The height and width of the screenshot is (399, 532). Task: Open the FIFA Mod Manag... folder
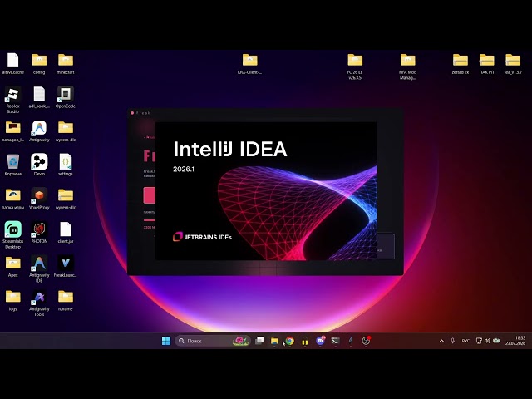407,66
